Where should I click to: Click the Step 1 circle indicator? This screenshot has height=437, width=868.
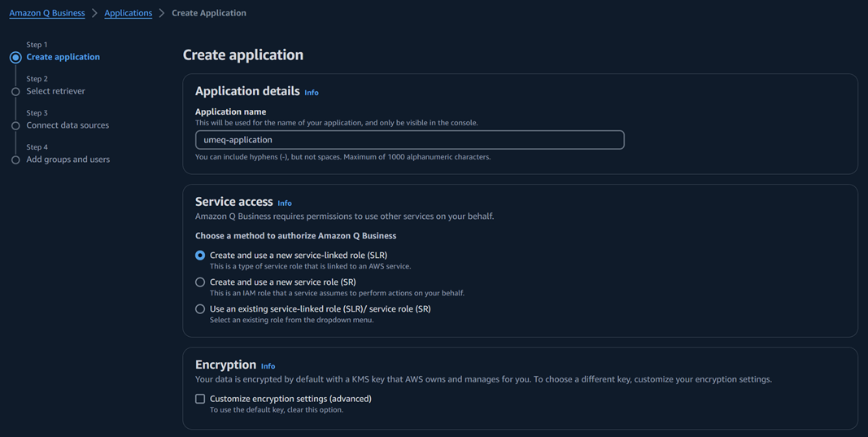coord(15,58)
